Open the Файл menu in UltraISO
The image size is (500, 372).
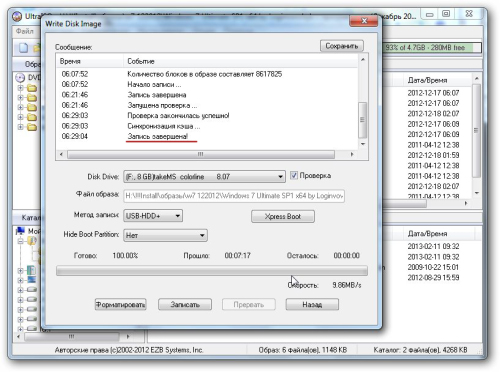tap(24, 31)
